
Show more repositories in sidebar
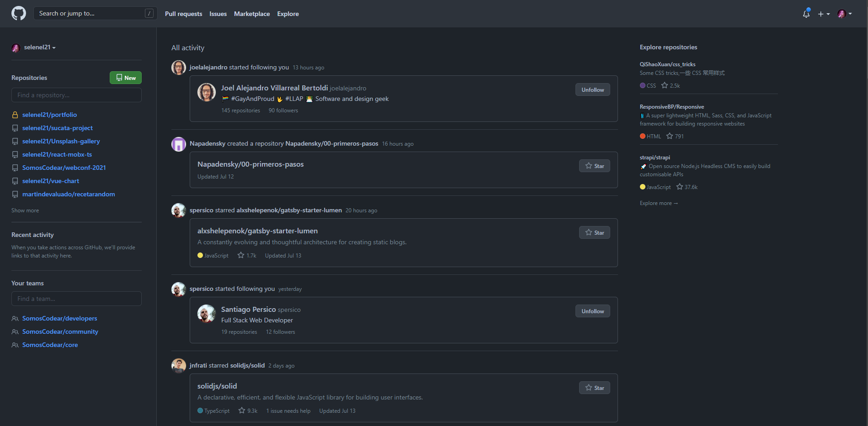point(25,210)
